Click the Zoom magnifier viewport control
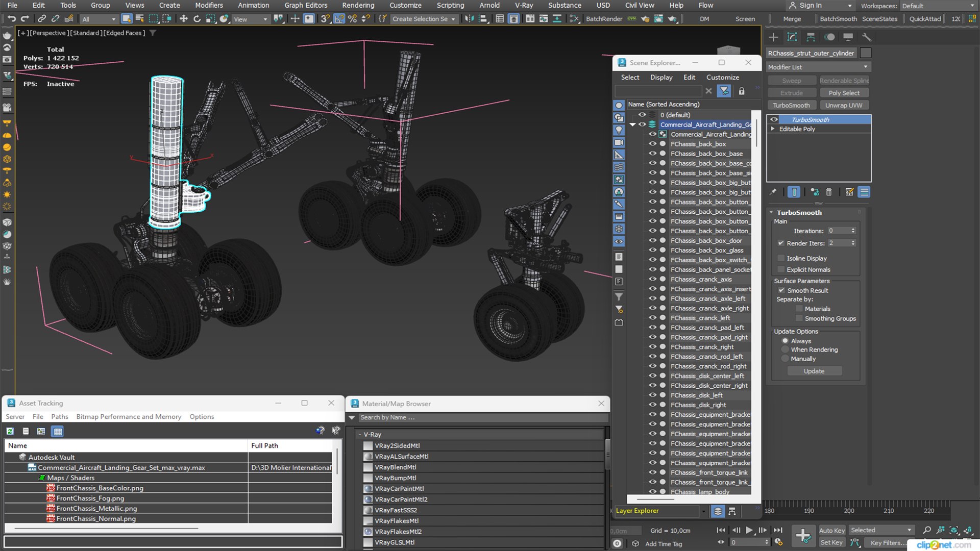980x551 pixels. 927,530
